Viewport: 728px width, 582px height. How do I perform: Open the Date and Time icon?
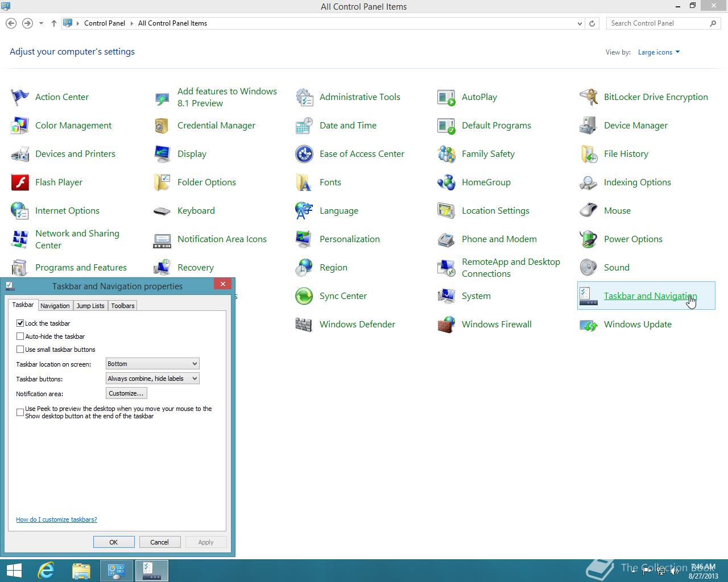304,126
